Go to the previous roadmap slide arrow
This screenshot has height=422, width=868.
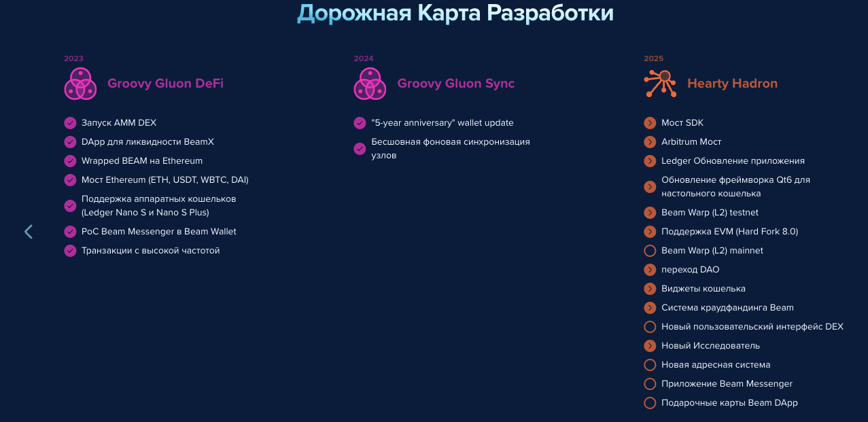click(x=28, y=232)
